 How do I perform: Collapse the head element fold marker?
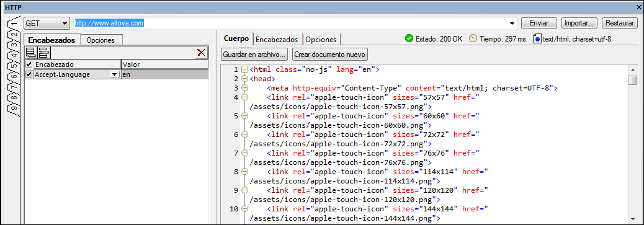[245, 79]
